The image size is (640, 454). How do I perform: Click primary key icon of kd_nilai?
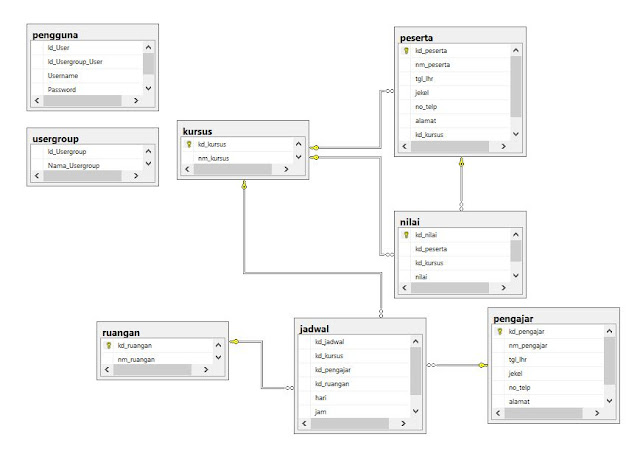[406, 235]
